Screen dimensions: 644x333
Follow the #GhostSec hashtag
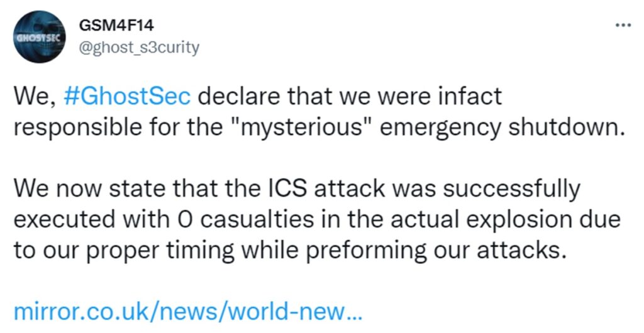tap(127, 97)
